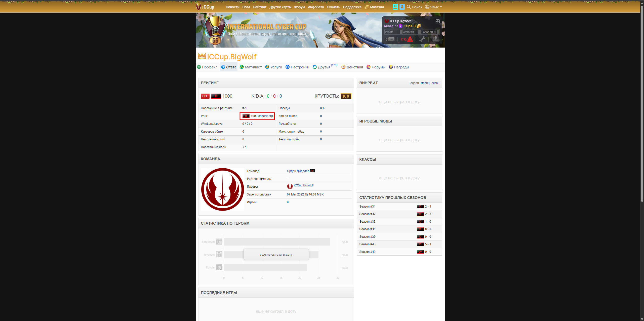
Task: Click the cyan team emblem icon
Action: coord(395,7)
